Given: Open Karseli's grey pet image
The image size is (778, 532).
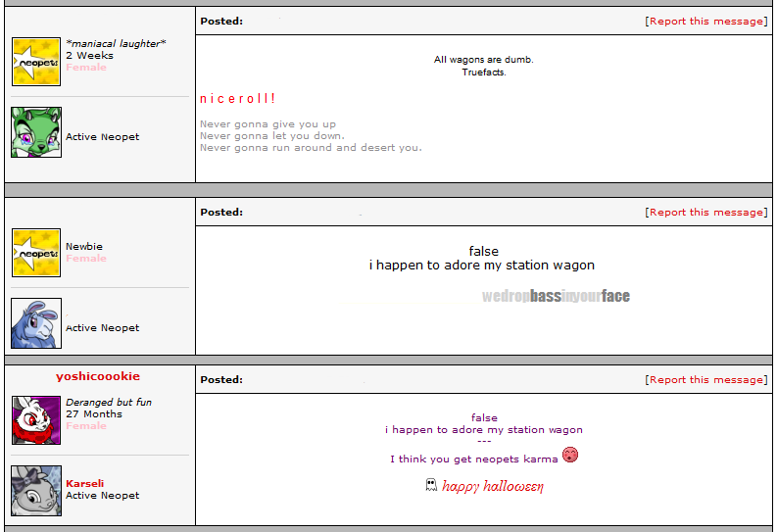Looking at the screenshot, I should [36, 491].
